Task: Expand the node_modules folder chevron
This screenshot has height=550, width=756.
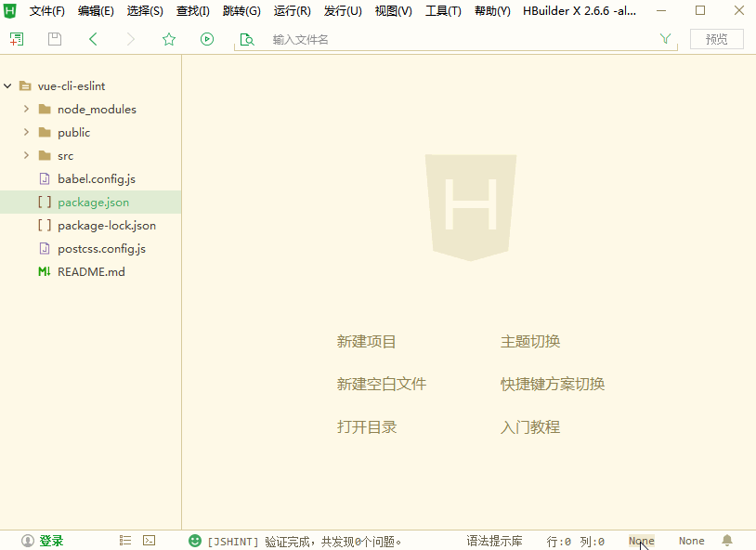Action: coord(27,109)
